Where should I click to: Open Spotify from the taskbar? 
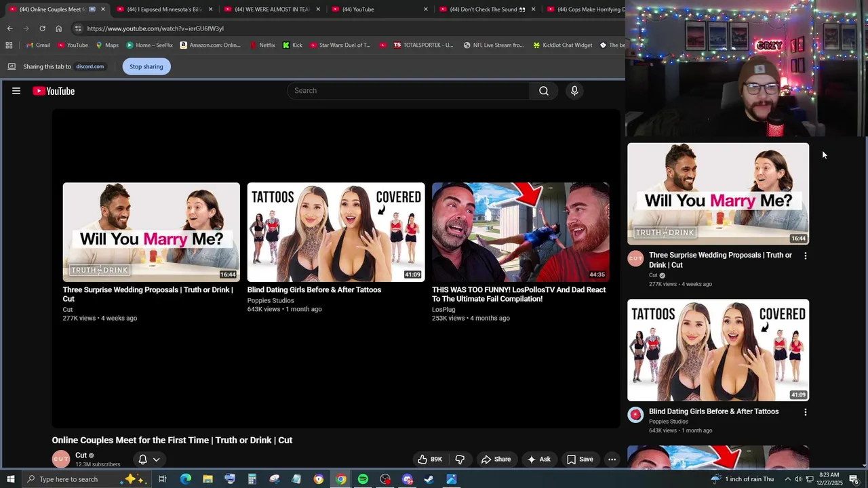(x=363, y=479)
